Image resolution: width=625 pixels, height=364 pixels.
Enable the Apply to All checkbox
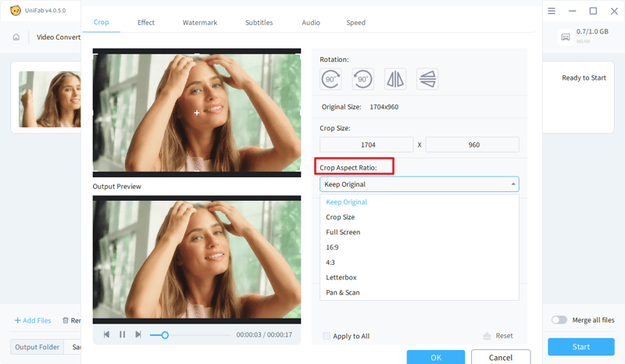coord(327,336)
